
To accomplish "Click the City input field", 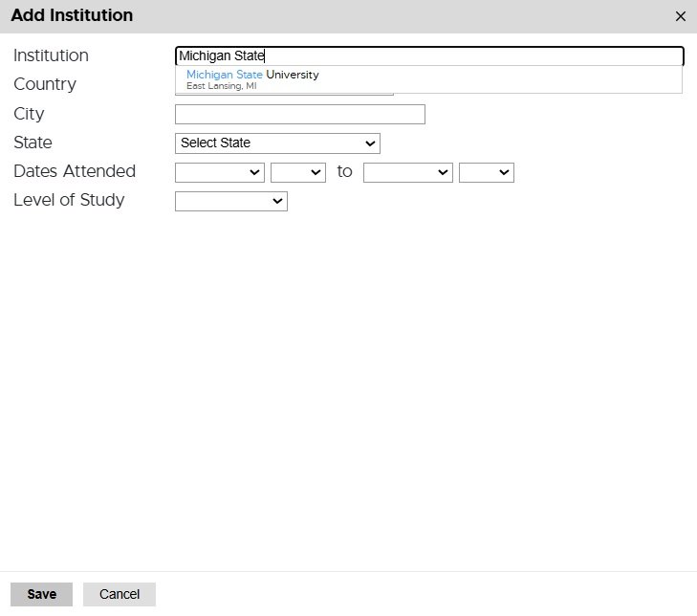I will pyautogui.click(x=300, y=115).
